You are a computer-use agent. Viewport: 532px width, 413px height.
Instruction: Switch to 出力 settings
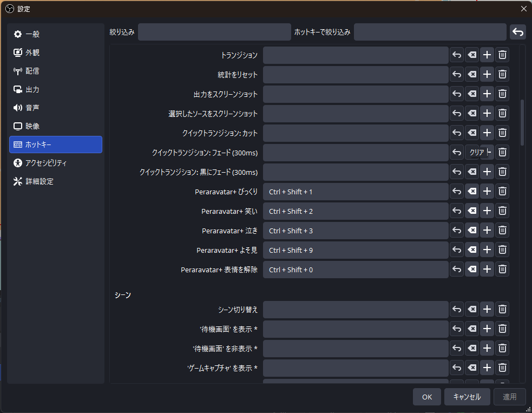coord(56,89)
